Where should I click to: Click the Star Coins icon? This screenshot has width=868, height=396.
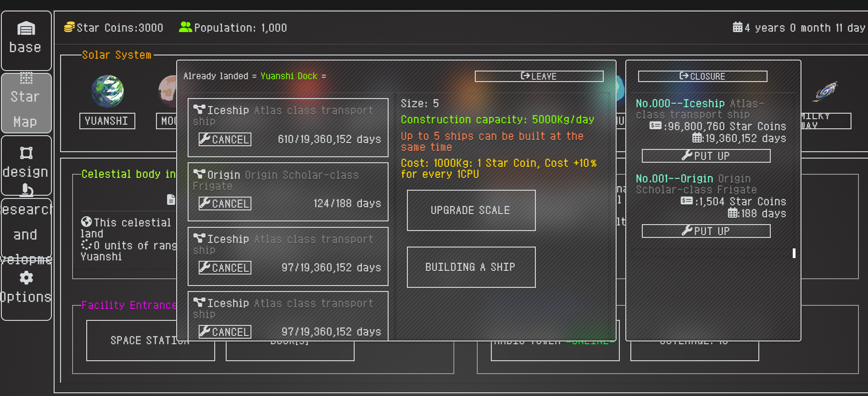pos(69,27)
